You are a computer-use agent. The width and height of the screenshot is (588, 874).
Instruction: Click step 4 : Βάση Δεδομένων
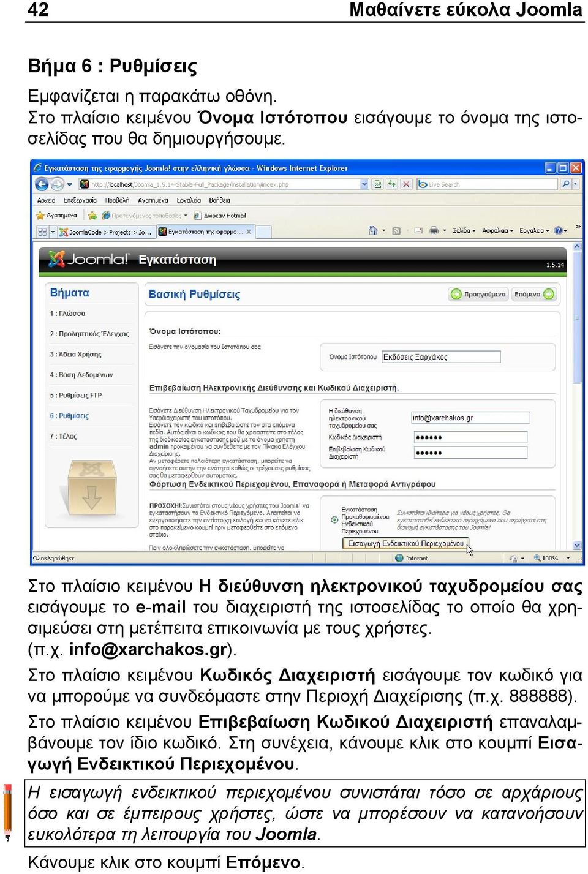[x=81, y=375]
